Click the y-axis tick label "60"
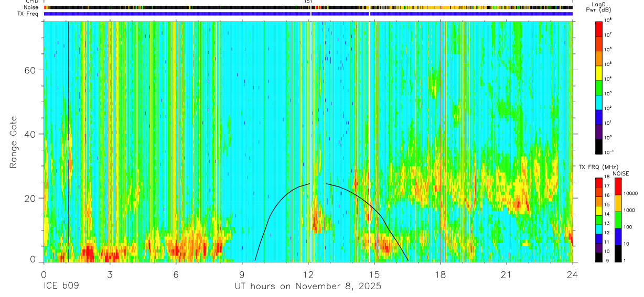The width and height of the screenshot is (644, 297). (30, 70)
